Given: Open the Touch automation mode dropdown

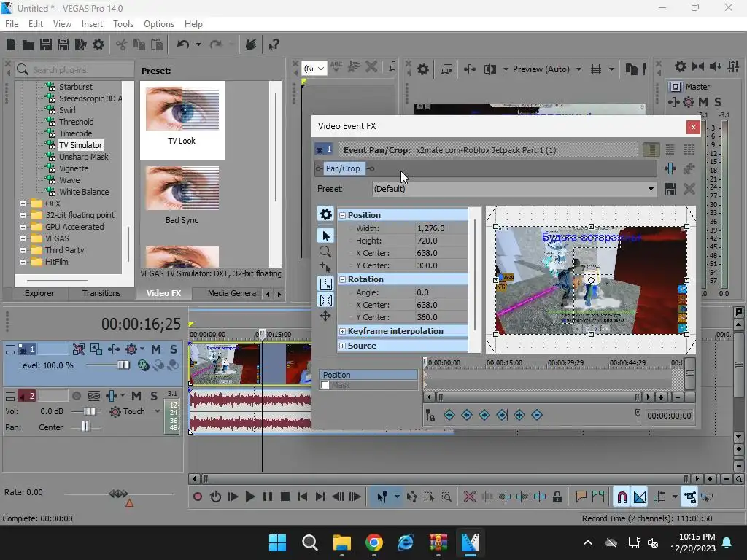Looking at the screenshot, I should click(158, 411).
